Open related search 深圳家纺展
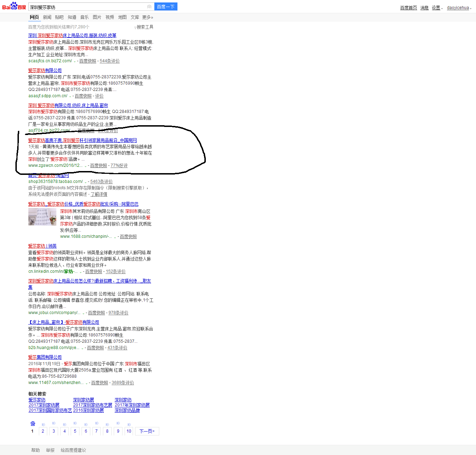This screenshot has width=476, height=455. (84, 400)
